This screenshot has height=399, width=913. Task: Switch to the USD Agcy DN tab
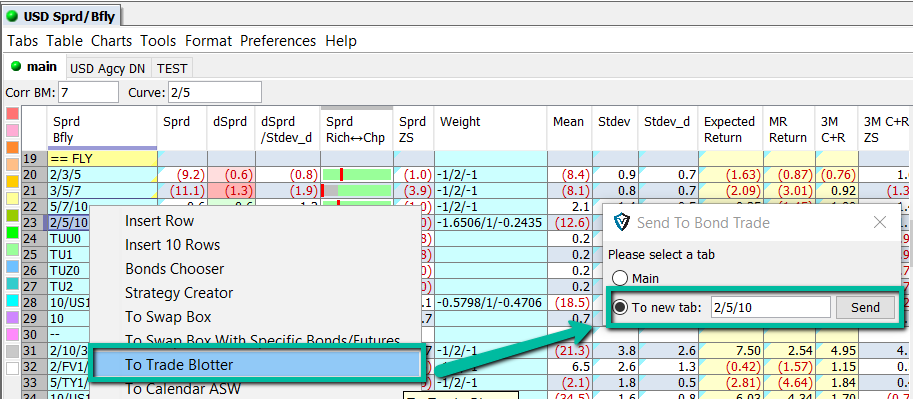pos(108,69)
